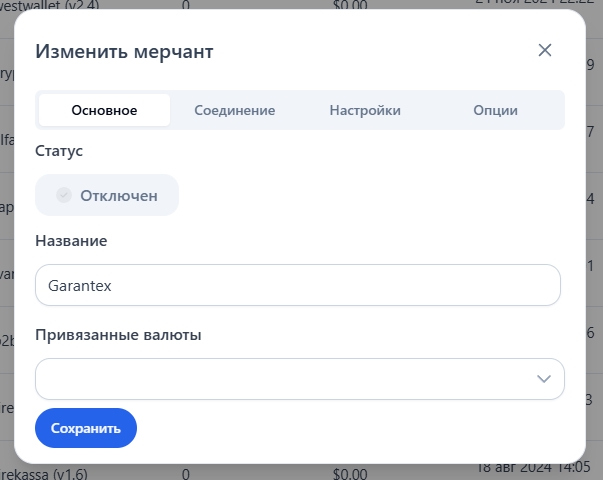Go to the Настройки tab
This screenshot has width=603, height=480.
tap(365, 110)
